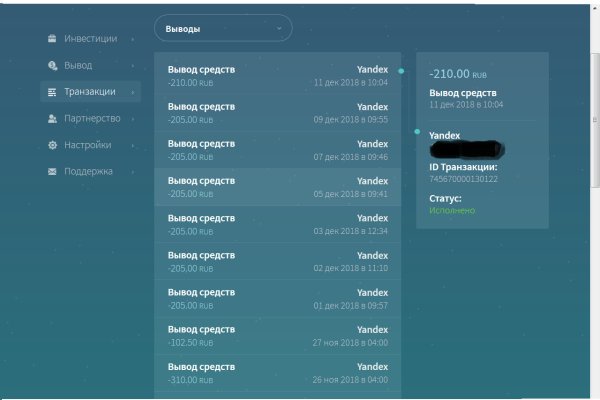
Task: Click the Исполнено status text
Action: 452,211
